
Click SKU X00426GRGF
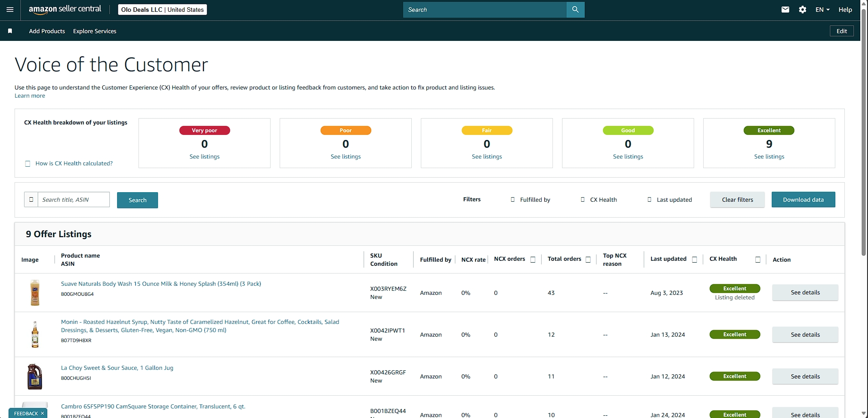[x=388, y=373]
